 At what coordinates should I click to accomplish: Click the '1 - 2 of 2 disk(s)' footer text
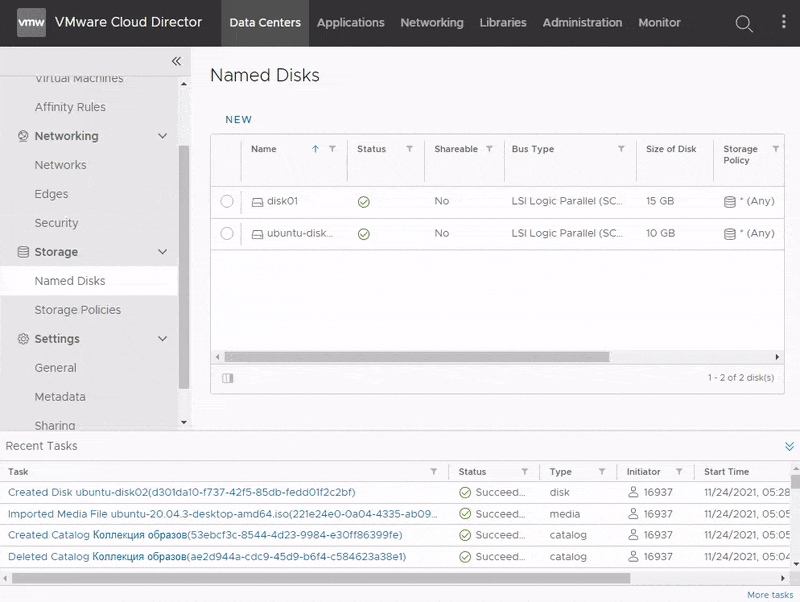740,378
